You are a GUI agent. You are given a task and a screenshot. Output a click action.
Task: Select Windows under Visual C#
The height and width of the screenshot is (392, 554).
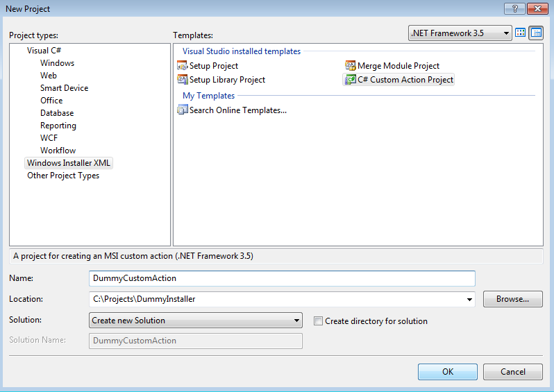click(x=57, y=63)
